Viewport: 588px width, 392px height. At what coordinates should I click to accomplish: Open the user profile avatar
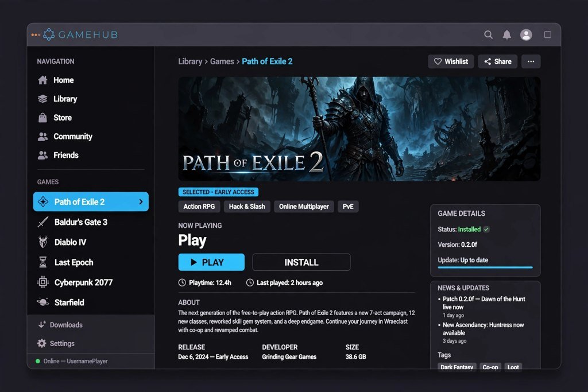pos(526,35)
